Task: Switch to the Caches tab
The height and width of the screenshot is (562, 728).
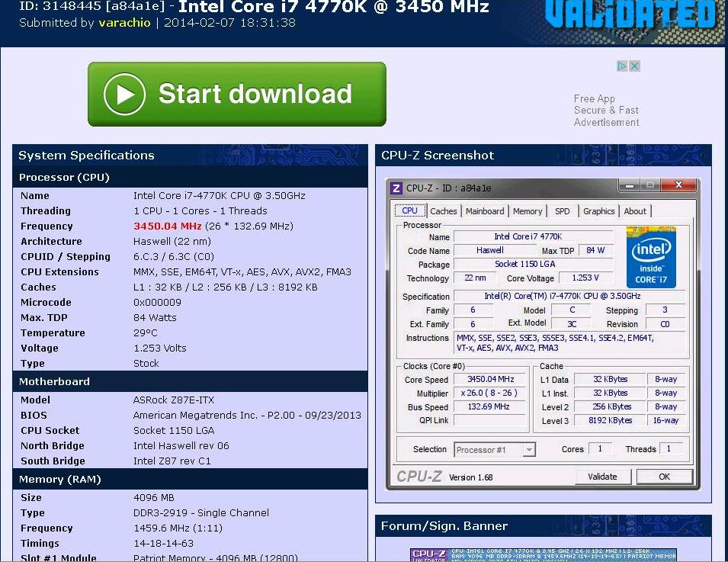Action: (x=444, y=211)
